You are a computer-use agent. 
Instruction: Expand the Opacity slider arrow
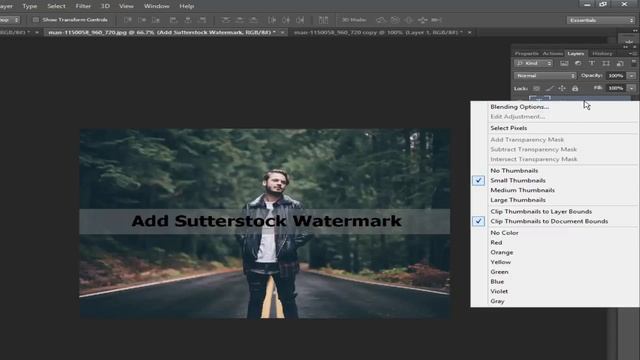(x=632, y=76)
